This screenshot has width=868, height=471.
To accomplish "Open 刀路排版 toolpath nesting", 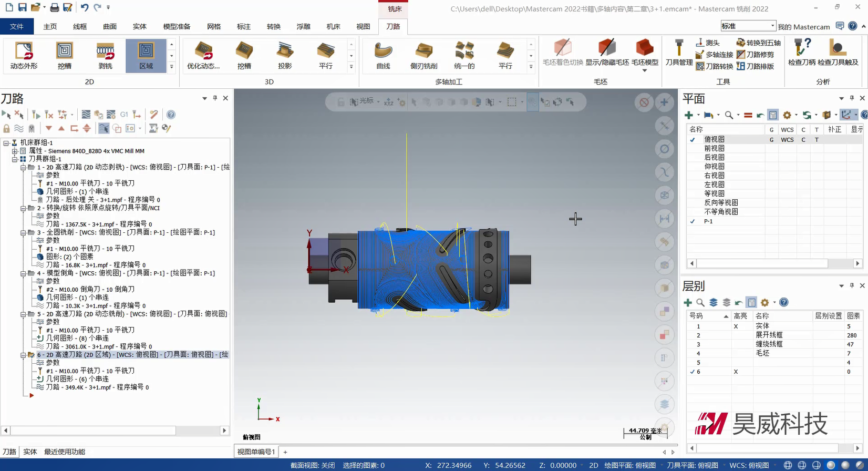I will click(755, 66).
